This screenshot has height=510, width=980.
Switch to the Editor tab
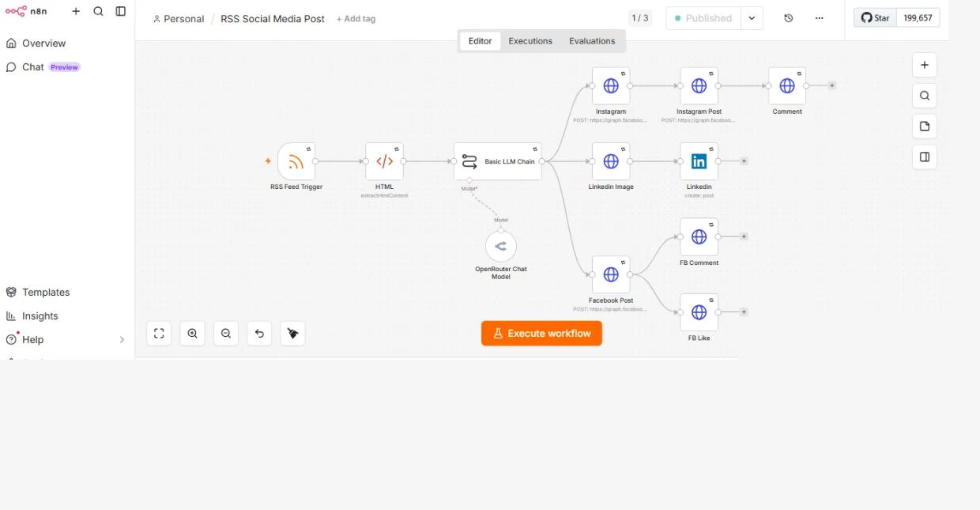(480, 41)
